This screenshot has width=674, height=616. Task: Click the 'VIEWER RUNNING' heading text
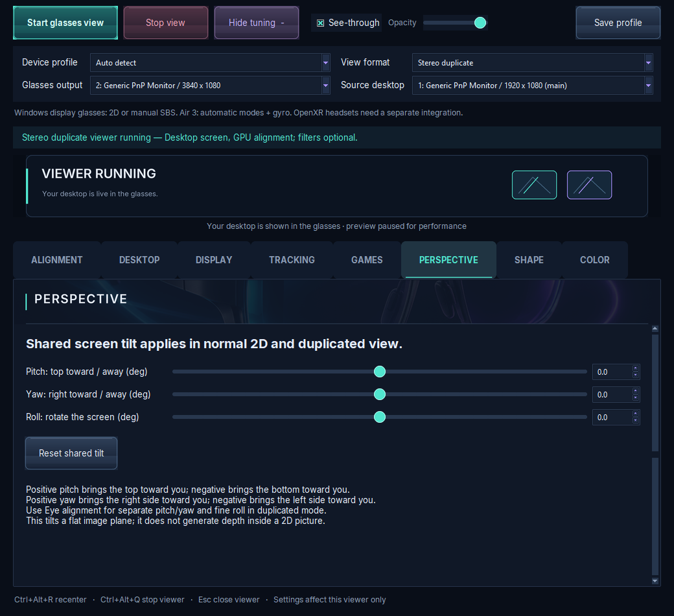tap(99, 174)
